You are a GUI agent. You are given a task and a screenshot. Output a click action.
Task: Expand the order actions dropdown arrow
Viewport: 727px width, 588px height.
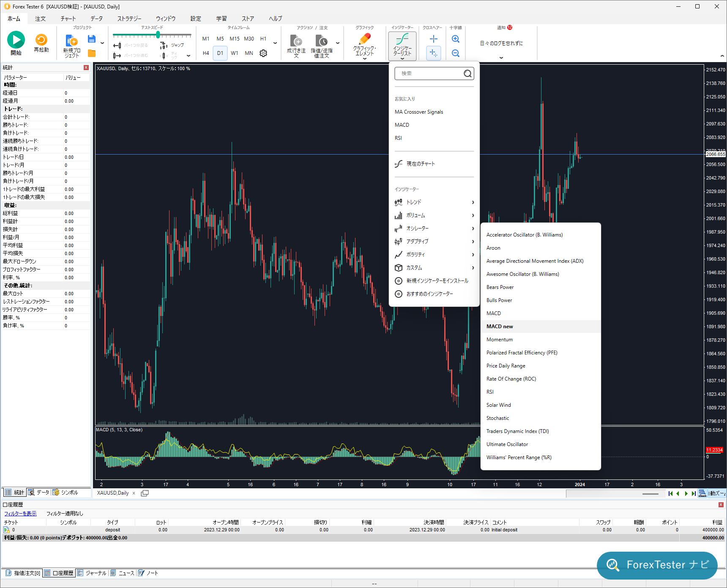coord(338,43)
